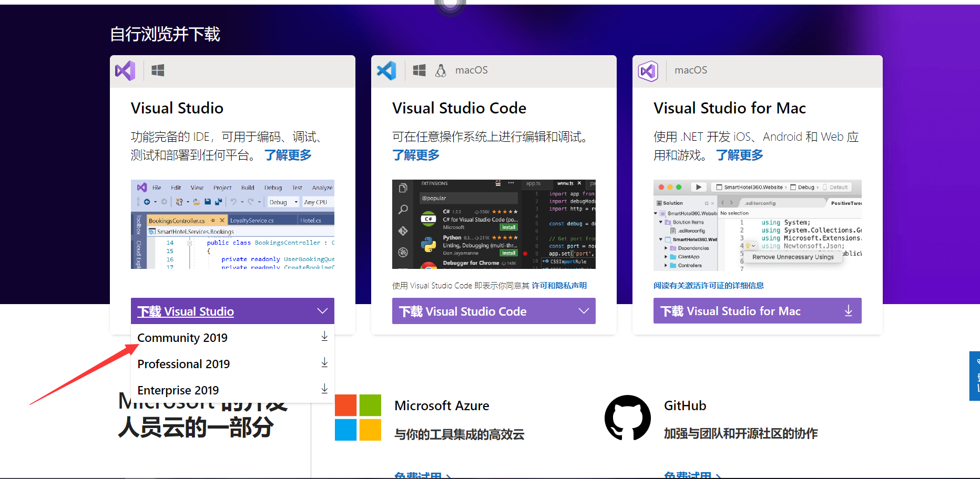Click 加强与团队和开源社区的协作 text
This screenshot has width=980, height=479.
pos(741,433)
